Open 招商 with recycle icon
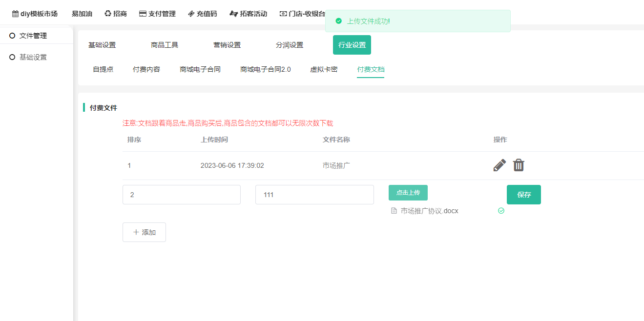This screenshot has width=644, height=321. (116, 14)
